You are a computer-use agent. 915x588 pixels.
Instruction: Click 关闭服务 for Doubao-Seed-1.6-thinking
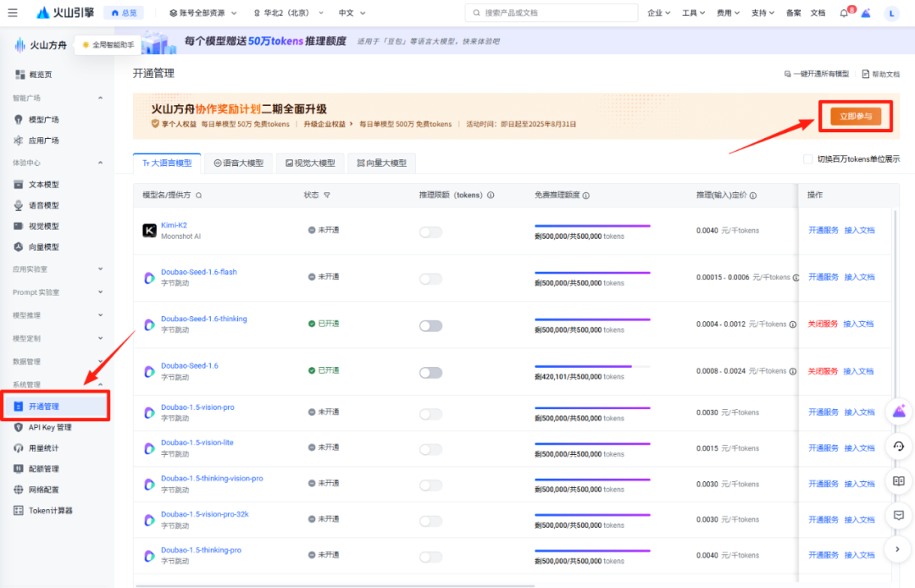click(x=822, y=324)
